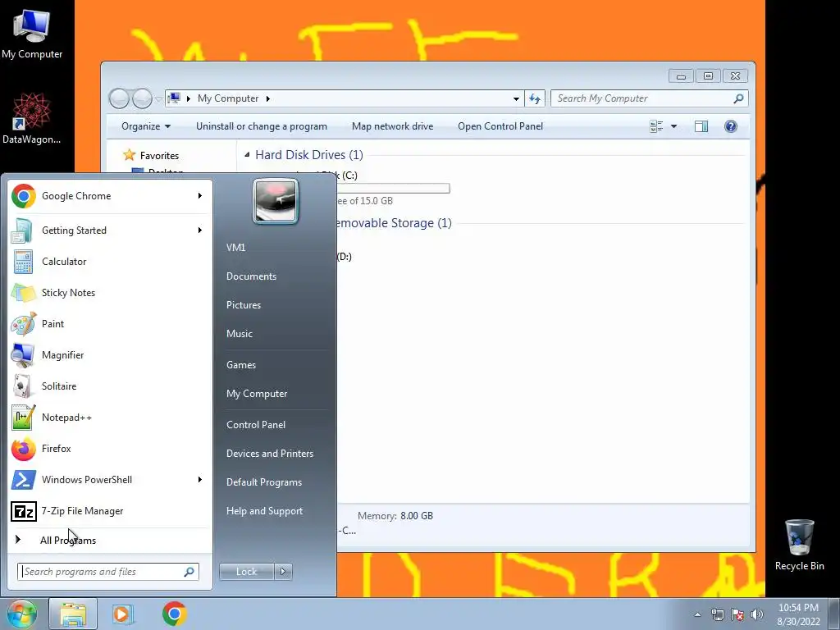Open Devices and Printers
840x630 pixels.
pos(269,454)
